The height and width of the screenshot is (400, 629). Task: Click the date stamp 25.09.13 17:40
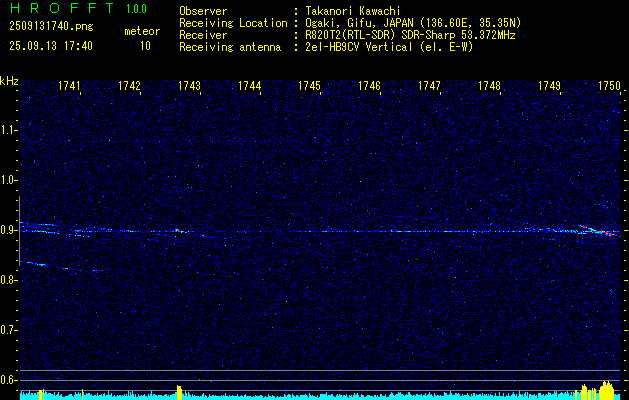[51, 46]
